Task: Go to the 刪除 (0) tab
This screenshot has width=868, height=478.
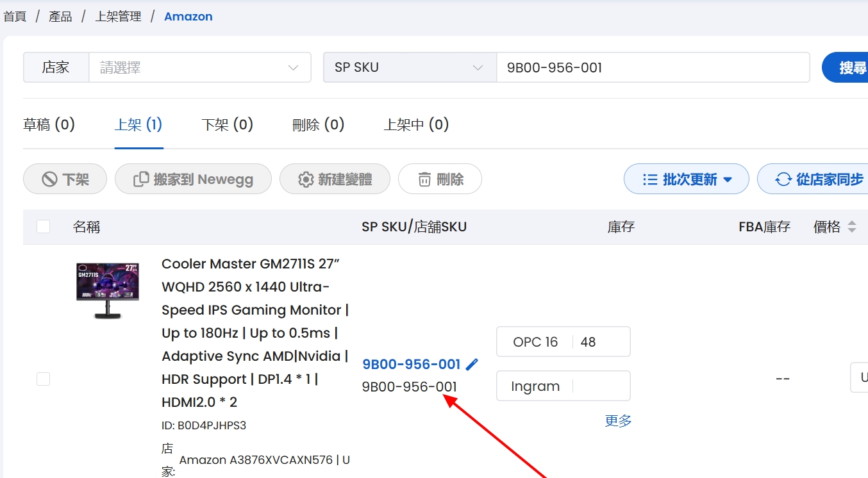Action: [x=319, y=124]
